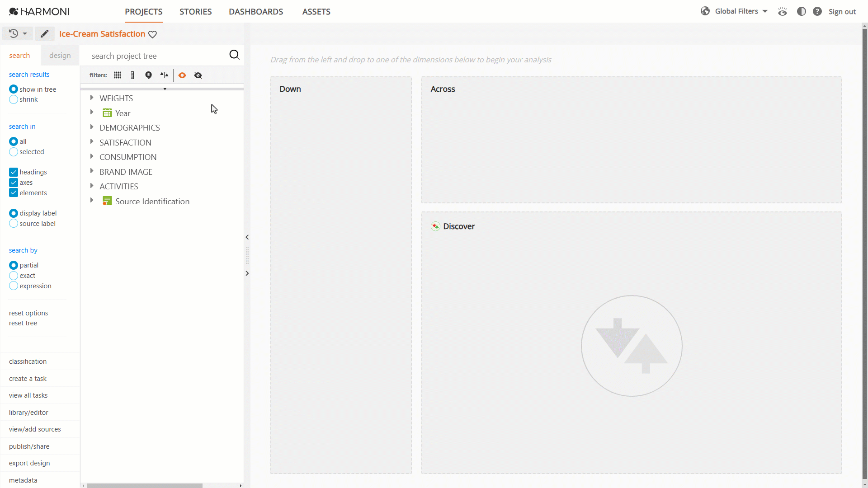Image resolution: width=868 pixels, height=488 pixels.
Task: Expand the BRAND IMAGE tree node
Action: (x=92, y=171)
